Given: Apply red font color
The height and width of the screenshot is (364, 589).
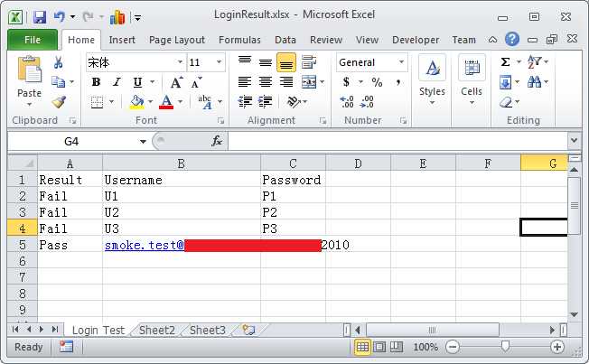Looking at the screenshot, I should (166, 102).
